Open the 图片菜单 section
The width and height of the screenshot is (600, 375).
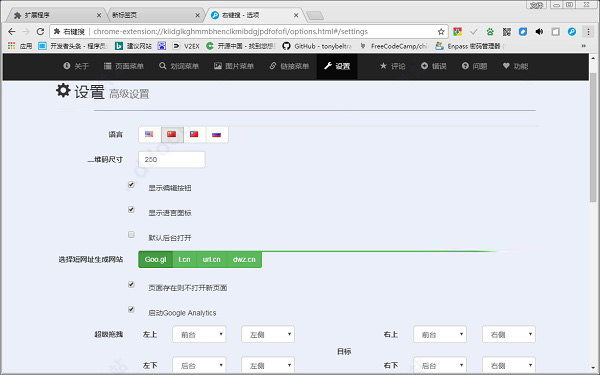pos(234,66)
